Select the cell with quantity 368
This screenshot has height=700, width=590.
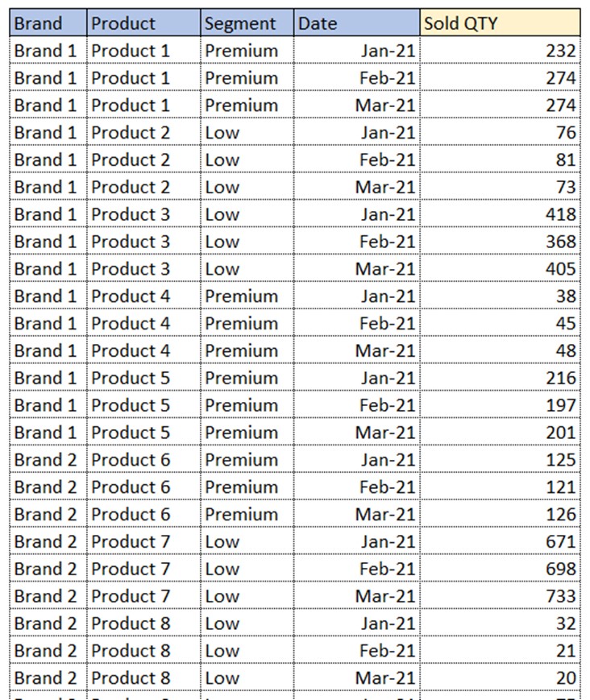point(501,241)
